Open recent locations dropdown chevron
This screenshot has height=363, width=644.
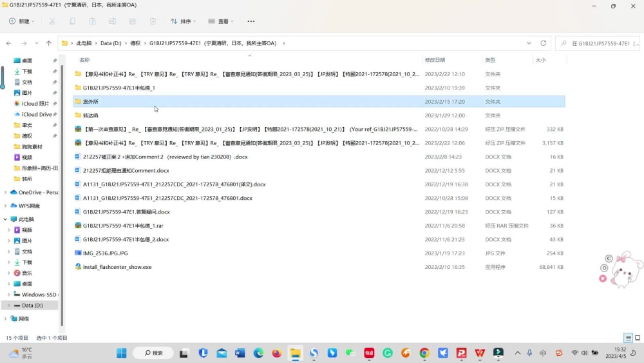coord(37,43)
